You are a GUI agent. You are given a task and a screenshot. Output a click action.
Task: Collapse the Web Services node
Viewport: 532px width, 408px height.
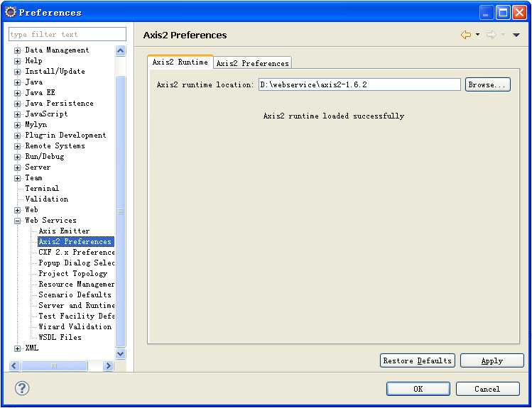(x=17, y=221)
